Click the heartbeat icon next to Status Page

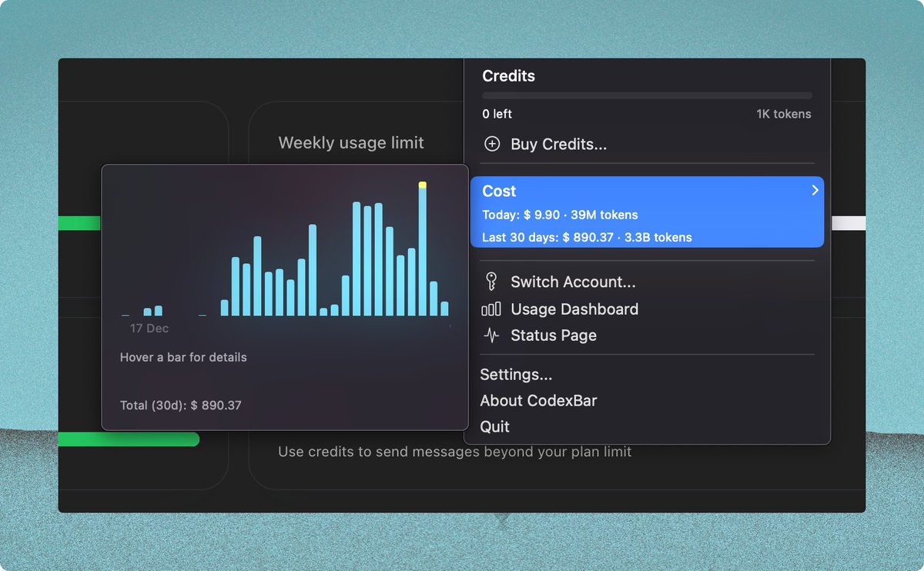click(492, 335)
